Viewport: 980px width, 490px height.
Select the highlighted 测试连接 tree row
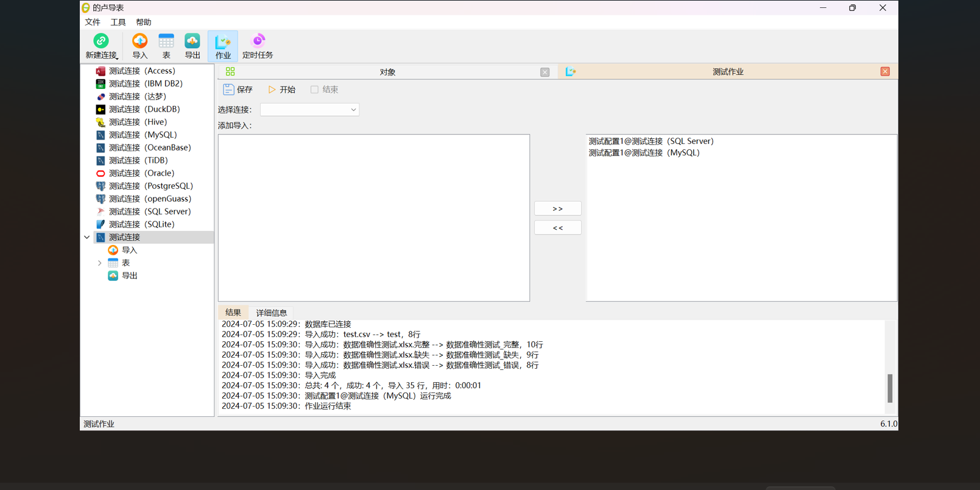click(x=153, y=237)
